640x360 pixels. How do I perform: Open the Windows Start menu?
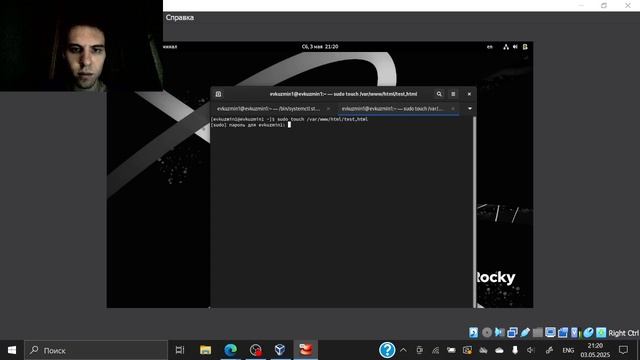[12, 350]
